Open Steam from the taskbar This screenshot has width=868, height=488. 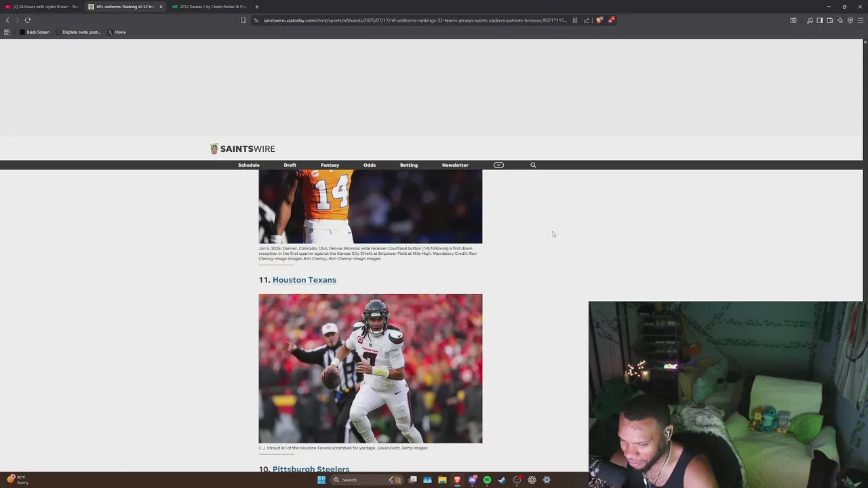coord(502,480)
